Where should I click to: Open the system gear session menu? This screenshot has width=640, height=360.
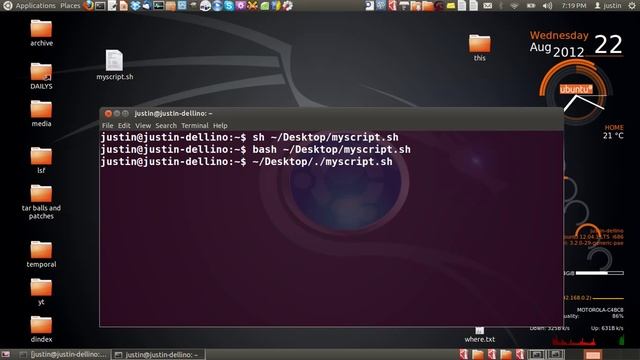pyautogui.click(x=632, y=6)
